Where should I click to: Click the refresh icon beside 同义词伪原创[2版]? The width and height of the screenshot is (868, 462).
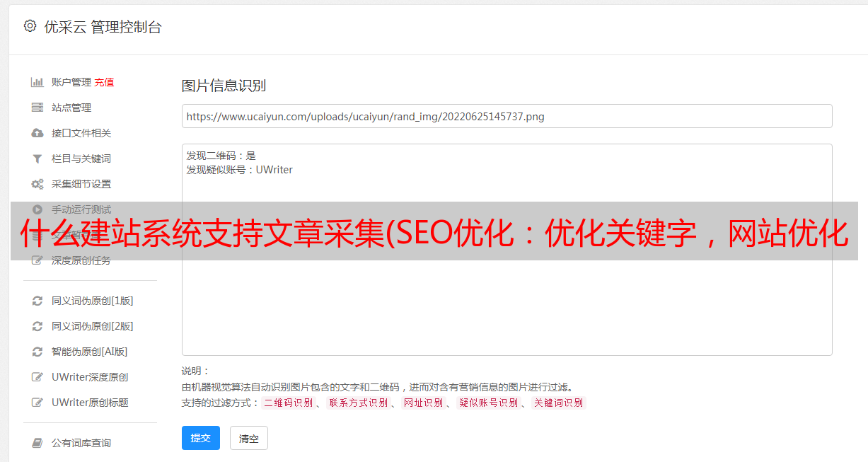tap(37, 326)
